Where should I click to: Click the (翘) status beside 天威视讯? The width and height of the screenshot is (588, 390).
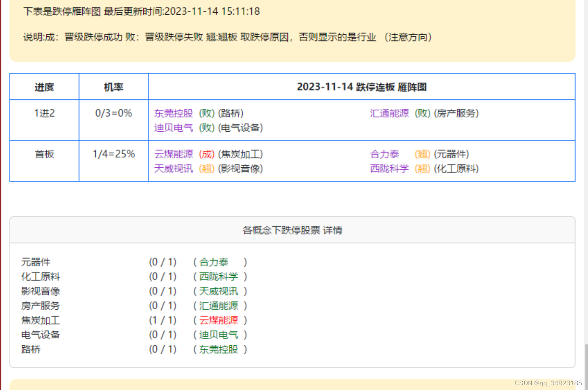207,169
